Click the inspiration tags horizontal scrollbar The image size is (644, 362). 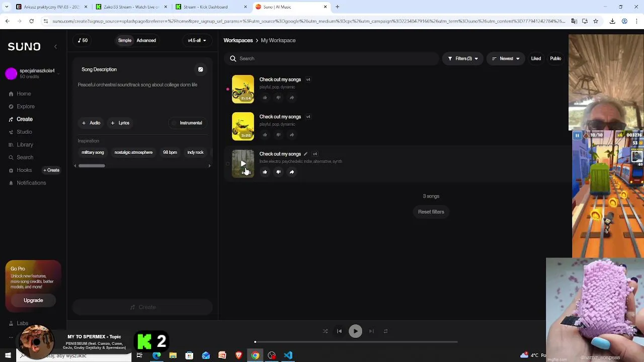(92, 165)
